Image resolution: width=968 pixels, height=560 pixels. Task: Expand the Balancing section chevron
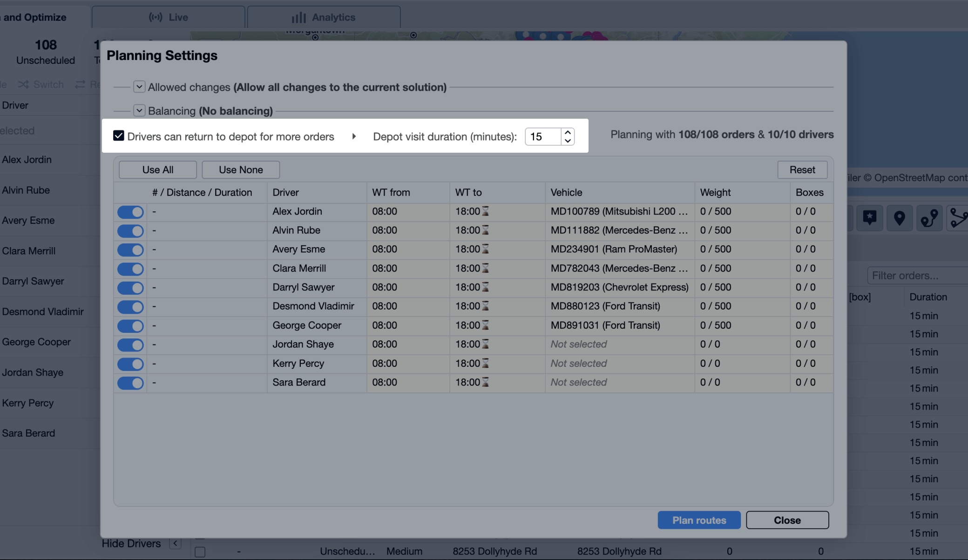139,110
